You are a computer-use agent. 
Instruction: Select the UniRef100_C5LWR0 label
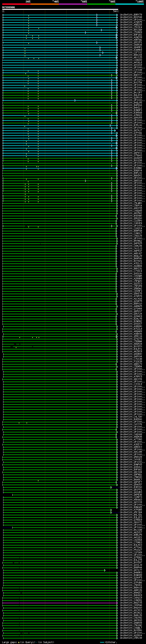coord(131,203)
